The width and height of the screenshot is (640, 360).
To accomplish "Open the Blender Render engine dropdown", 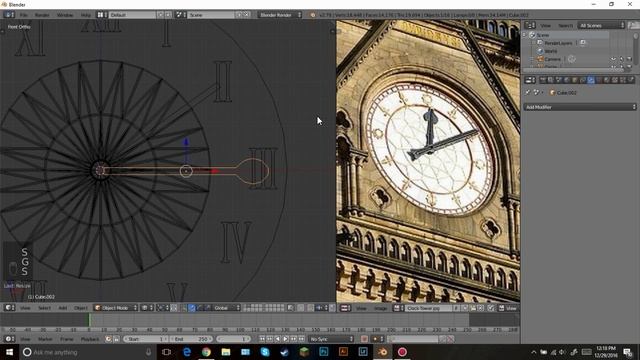I will click(280, 15).
